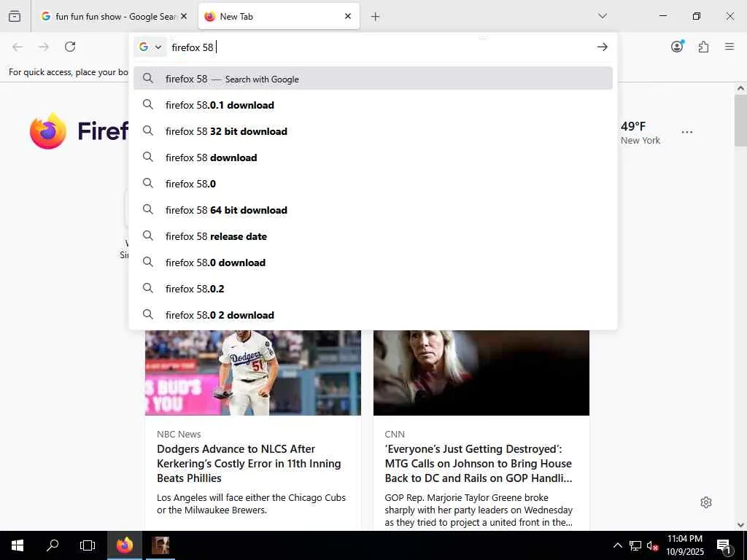Close the Firefox window
This screenshot has height=560, width=747.
coord(729,16)
